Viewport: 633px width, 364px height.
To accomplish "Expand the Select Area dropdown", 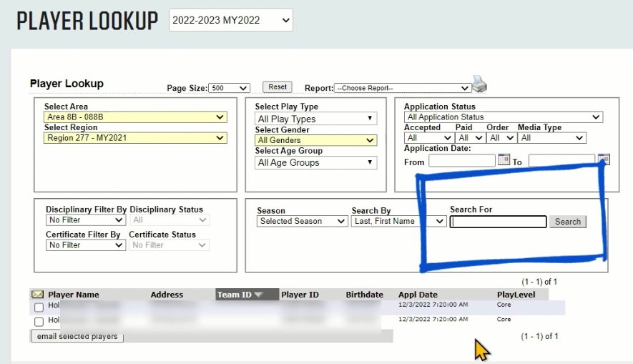I will pos(135,117).
